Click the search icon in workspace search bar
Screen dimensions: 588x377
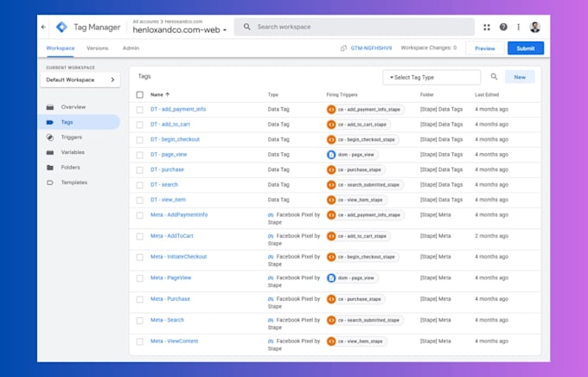(x=246, y=27)
